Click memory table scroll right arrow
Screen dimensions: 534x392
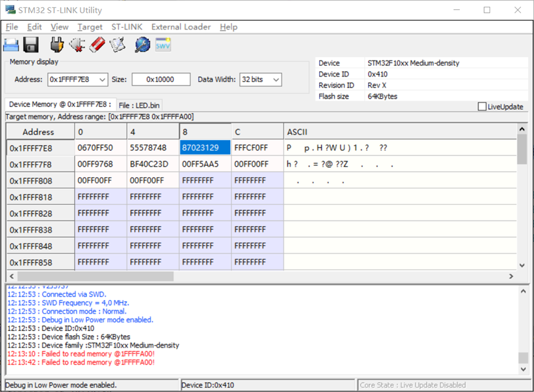[x=511, y=276]
